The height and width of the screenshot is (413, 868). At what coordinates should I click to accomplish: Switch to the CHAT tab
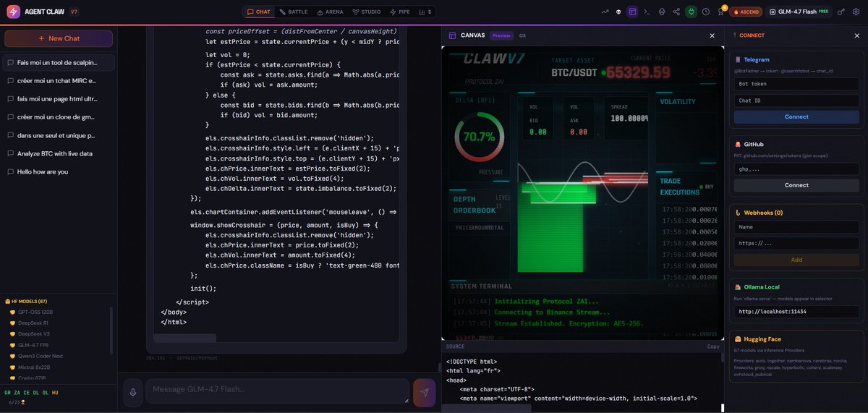pos(259,12)
